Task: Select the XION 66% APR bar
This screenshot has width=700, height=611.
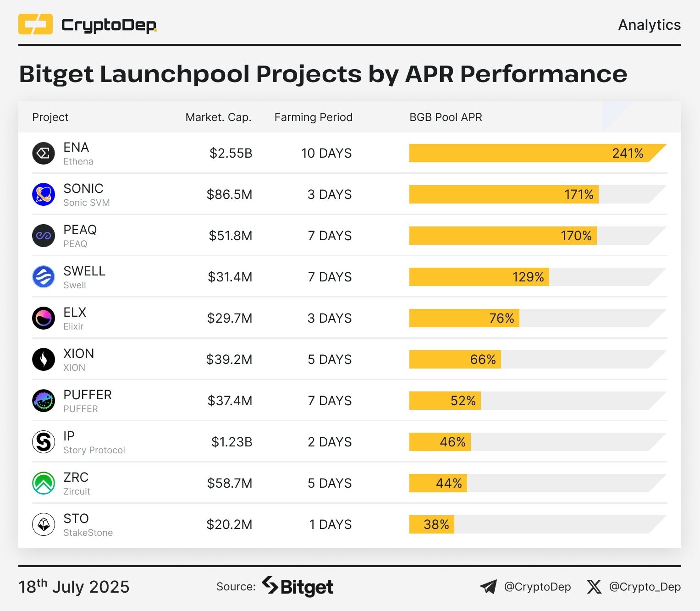Action: point(455,359)
